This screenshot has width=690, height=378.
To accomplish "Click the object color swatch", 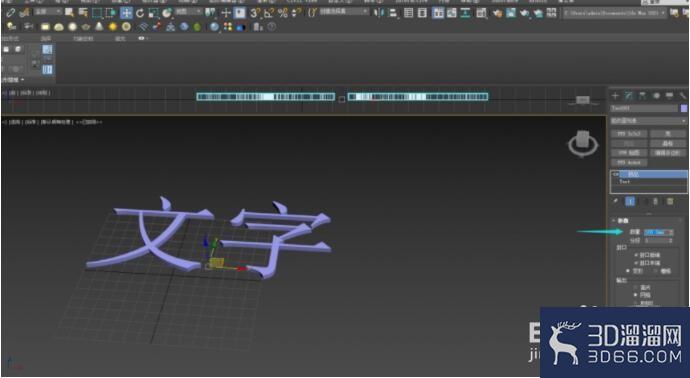I will (684, 108).
